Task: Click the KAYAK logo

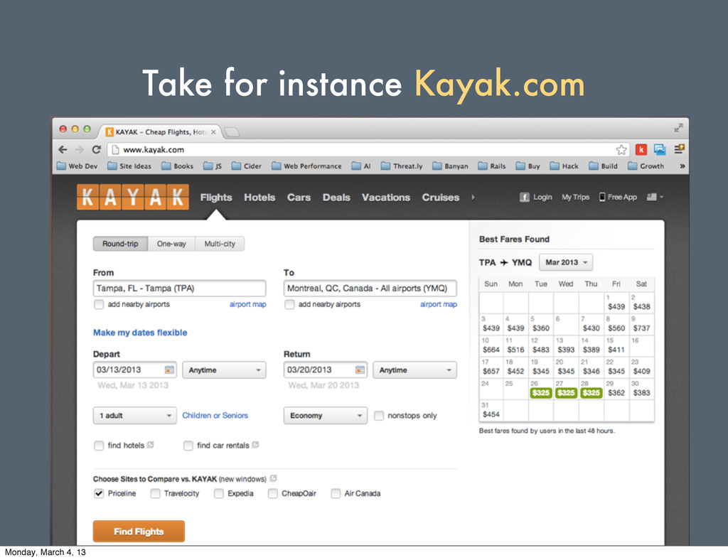Action: [133, 197]
